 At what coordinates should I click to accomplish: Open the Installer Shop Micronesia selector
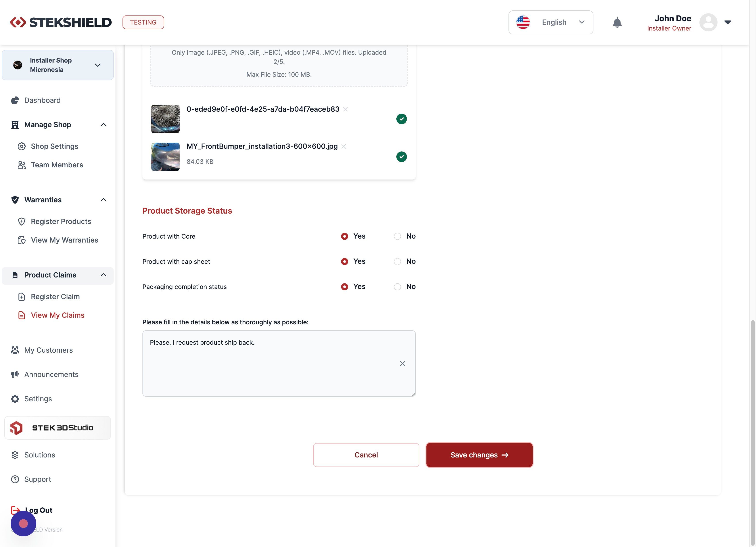coord(58,65)
